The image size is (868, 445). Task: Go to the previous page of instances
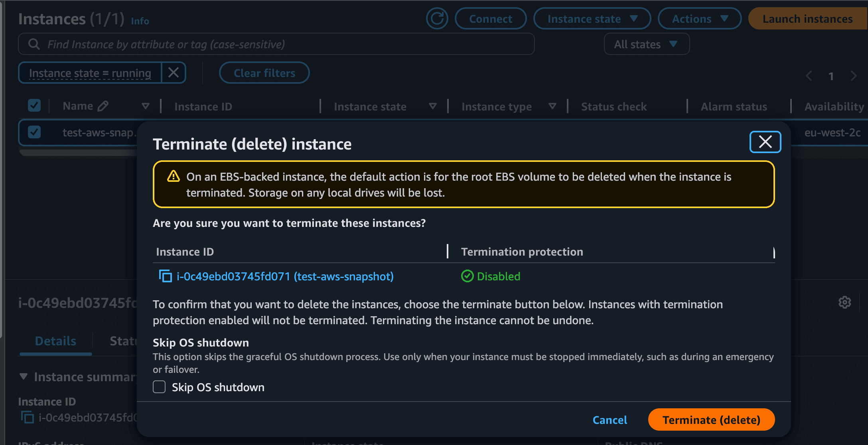(809, 76)
